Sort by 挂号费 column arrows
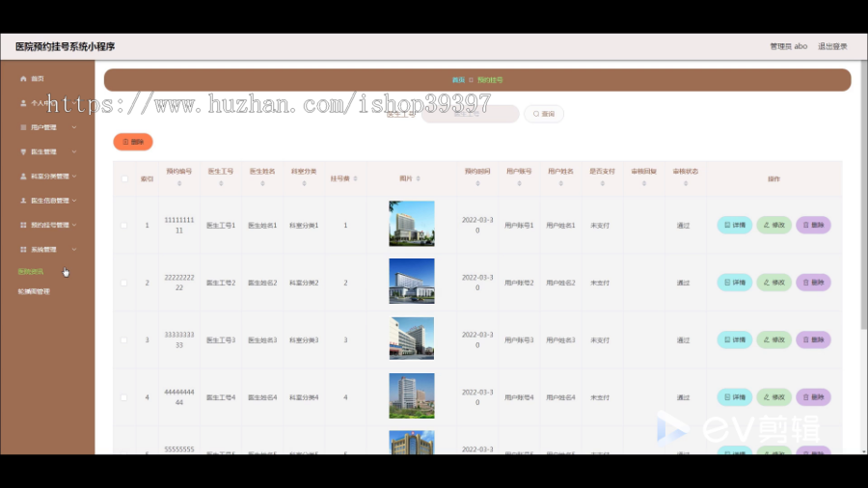The image size is (868, 488). (x=355, y=178)
